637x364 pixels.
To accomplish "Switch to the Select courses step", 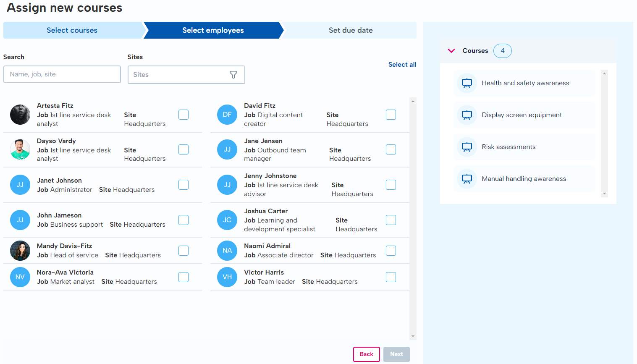I will pyautogui.click(x=72, y=30).
